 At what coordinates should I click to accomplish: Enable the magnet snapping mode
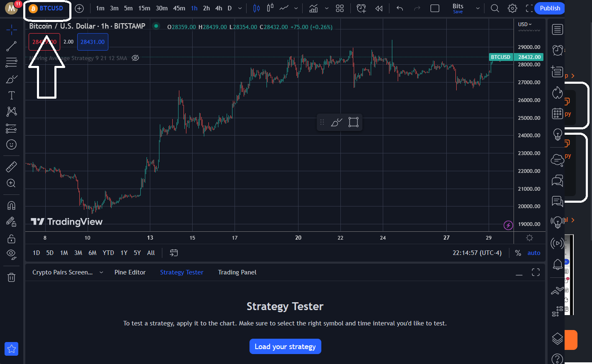11,205
